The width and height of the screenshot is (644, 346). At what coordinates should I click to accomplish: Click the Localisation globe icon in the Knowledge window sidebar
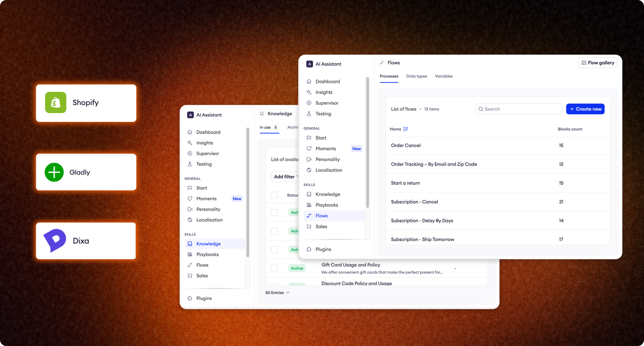pos(190,220)
